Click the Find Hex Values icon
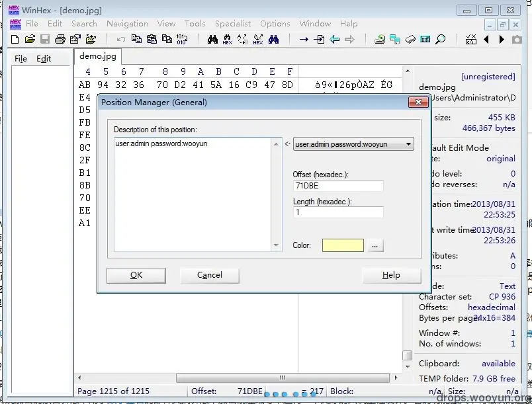Image resolution: width=532 pixels, height=404 pixels. click(x=228, y=40)
